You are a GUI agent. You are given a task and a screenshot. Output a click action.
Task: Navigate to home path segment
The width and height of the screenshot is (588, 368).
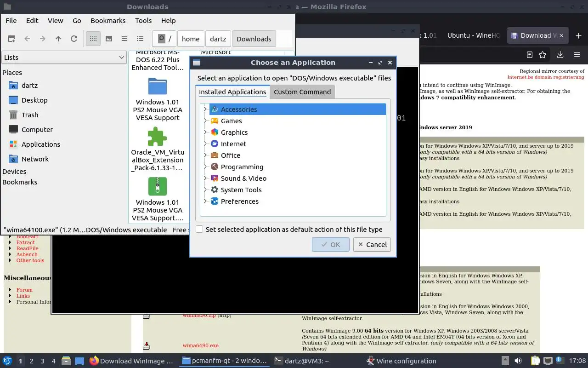(x=191, y=39)
